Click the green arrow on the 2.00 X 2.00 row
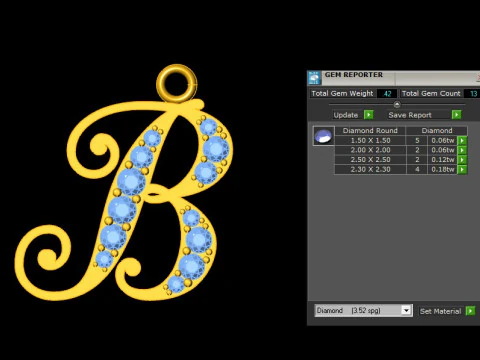Image resolution: width=480 pixels, height=360 pixels. point(462,150)
